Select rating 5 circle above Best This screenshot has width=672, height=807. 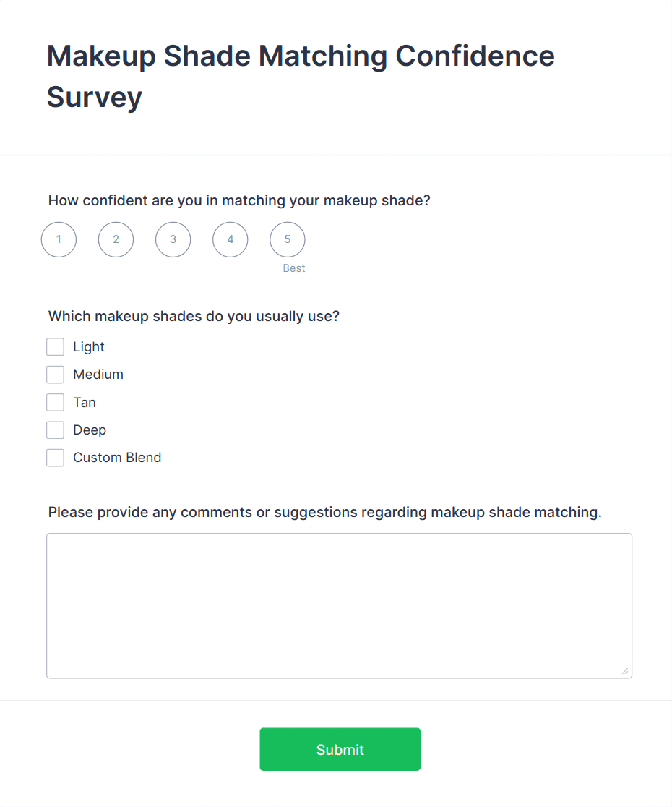click(x=287, y=239)
